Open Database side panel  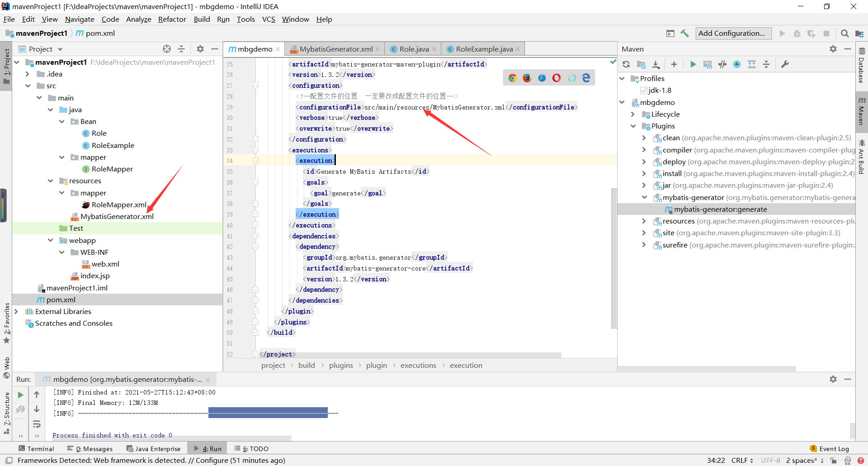(x=862, y=66)
